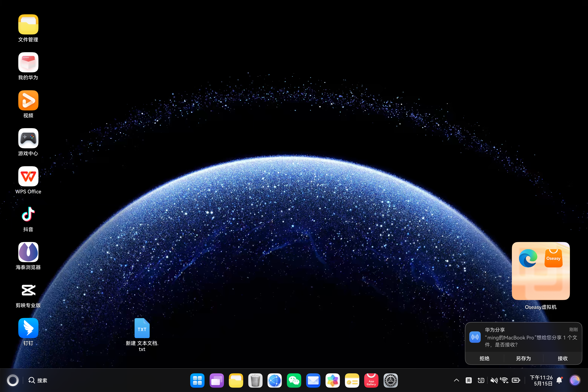The width and height of the screenshot is (588, 392).
Task: Click the keyboard icon in the system tray
Action: (x=481, y=381)
